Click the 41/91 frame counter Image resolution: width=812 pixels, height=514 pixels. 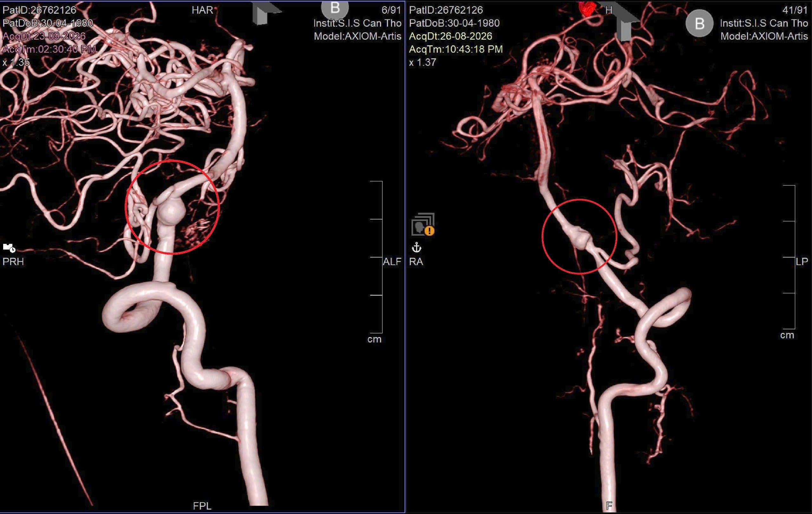click(x=795, y=10)
